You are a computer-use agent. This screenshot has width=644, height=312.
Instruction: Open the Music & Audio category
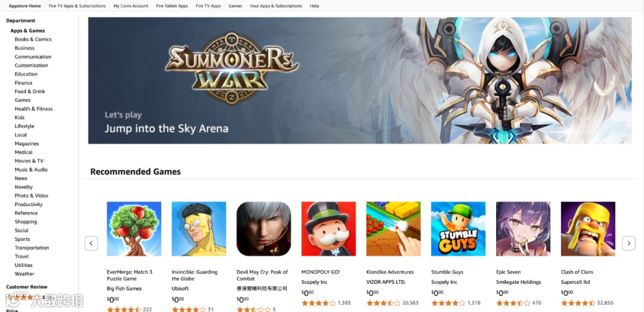click(x=31, y=170)
